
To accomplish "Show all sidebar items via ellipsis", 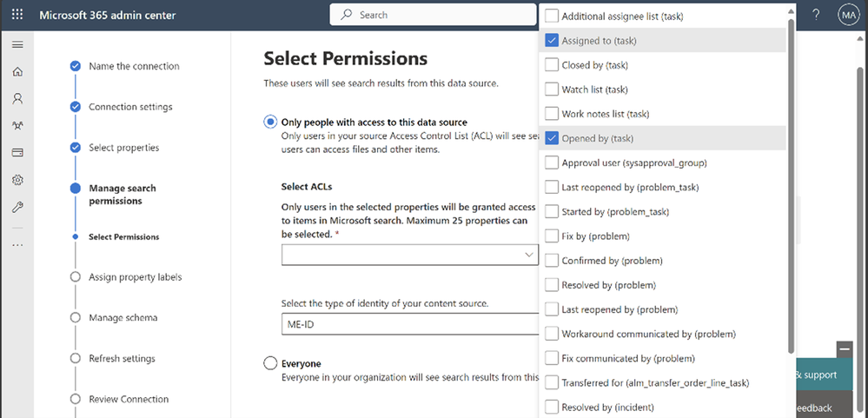I will 17,244.
